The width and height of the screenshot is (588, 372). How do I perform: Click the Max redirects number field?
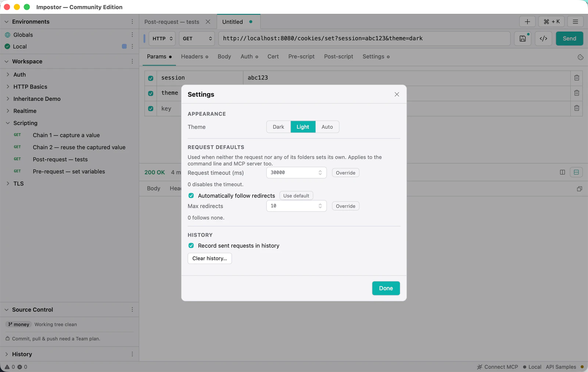pos(296,206)
